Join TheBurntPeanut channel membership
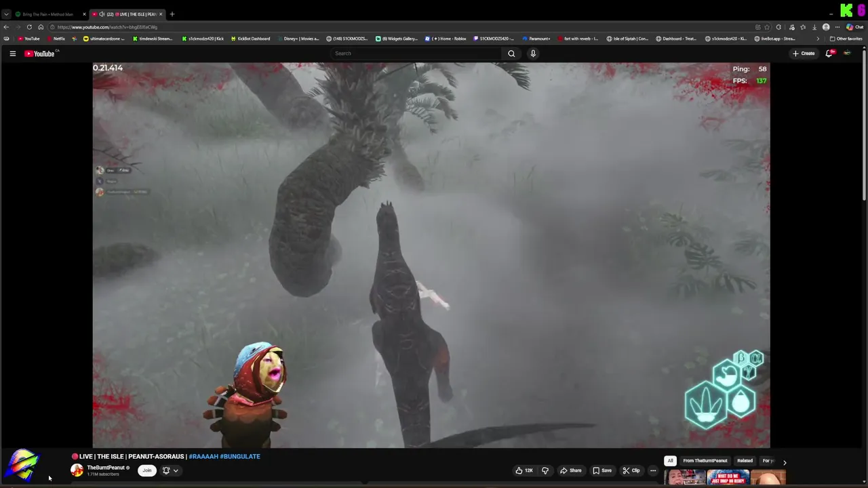This screenshot has width=868, height=488. click(146, 470)
